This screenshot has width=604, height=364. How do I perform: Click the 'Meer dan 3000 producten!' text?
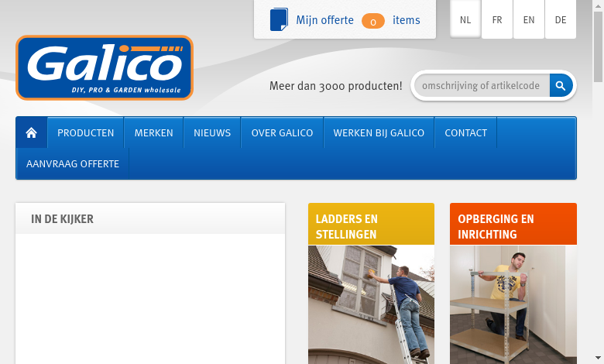335,85
